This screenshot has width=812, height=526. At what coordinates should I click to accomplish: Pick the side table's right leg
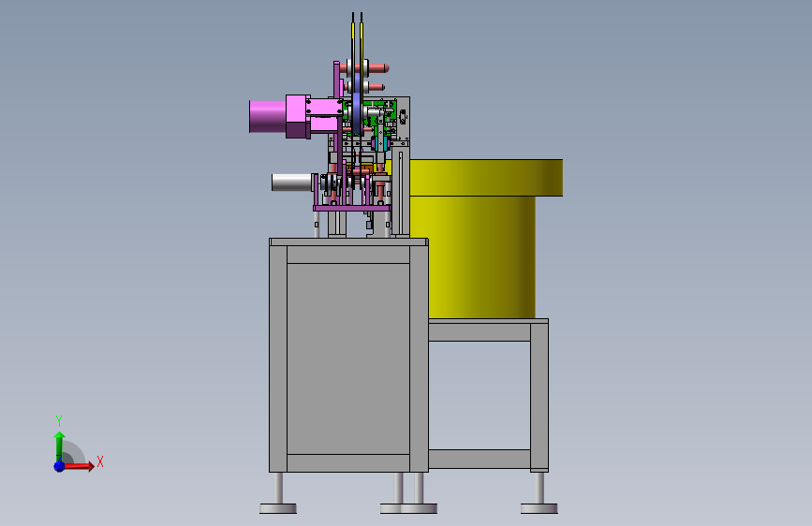pyautogui.click(x=539, y=398)
